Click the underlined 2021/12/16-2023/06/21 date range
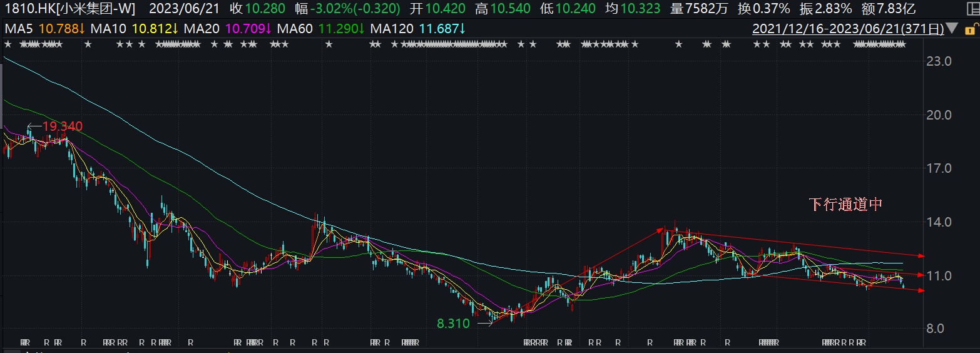This screenshot has height=353, width=980. pyautogui.click(x=848, y=29)
